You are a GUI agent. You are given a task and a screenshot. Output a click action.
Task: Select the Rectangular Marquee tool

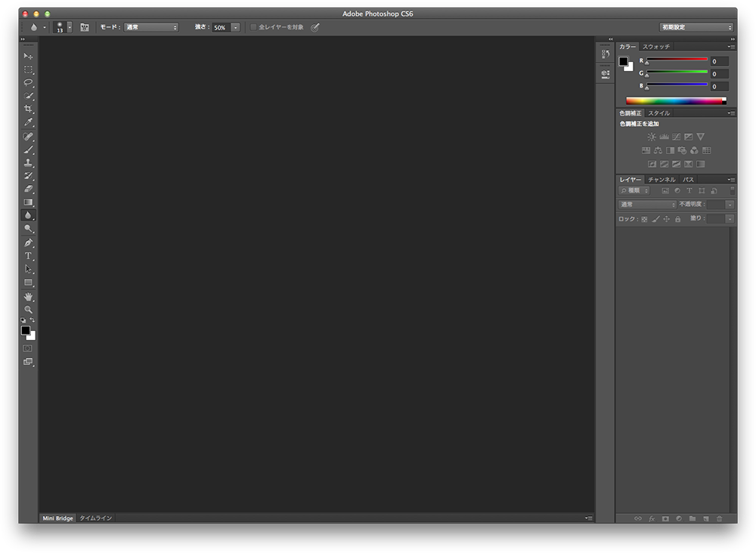(28, 70)
